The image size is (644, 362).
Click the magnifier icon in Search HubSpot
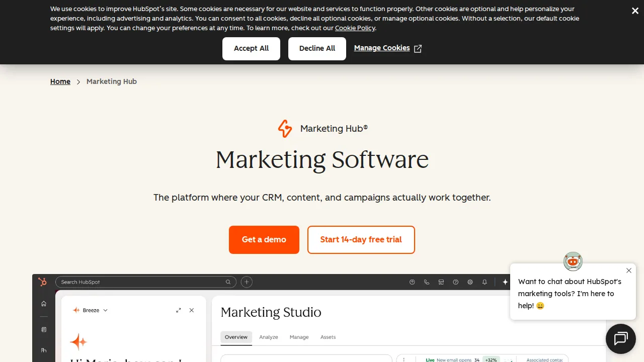tap(228, 282)
